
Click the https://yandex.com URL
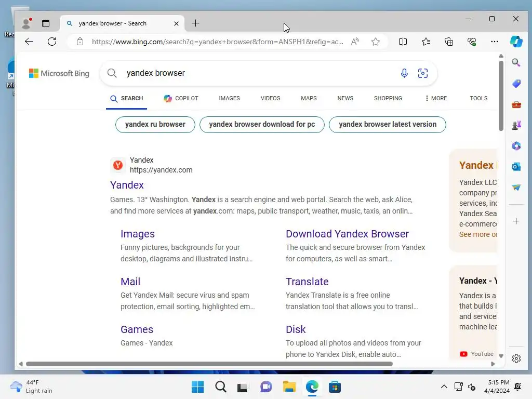pyautogui.click(x=161, y=170)
